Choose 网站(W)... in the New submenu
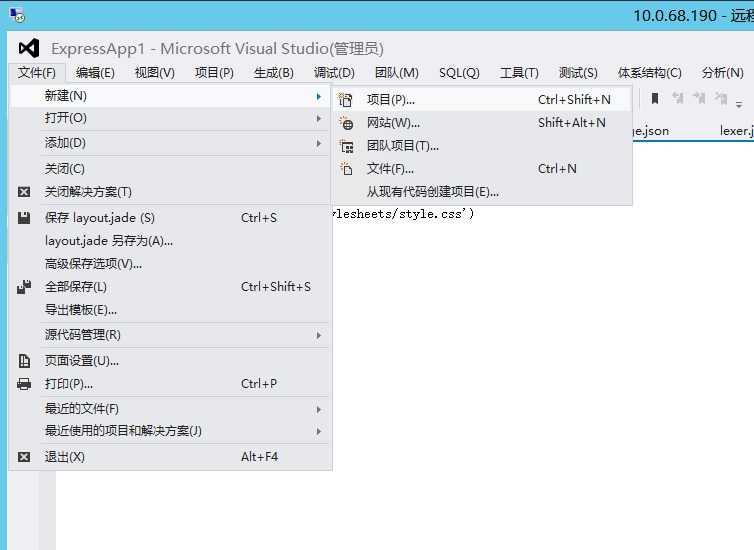Image resolution: width=754 pixels, height=550 pixels. pos(482,123)
